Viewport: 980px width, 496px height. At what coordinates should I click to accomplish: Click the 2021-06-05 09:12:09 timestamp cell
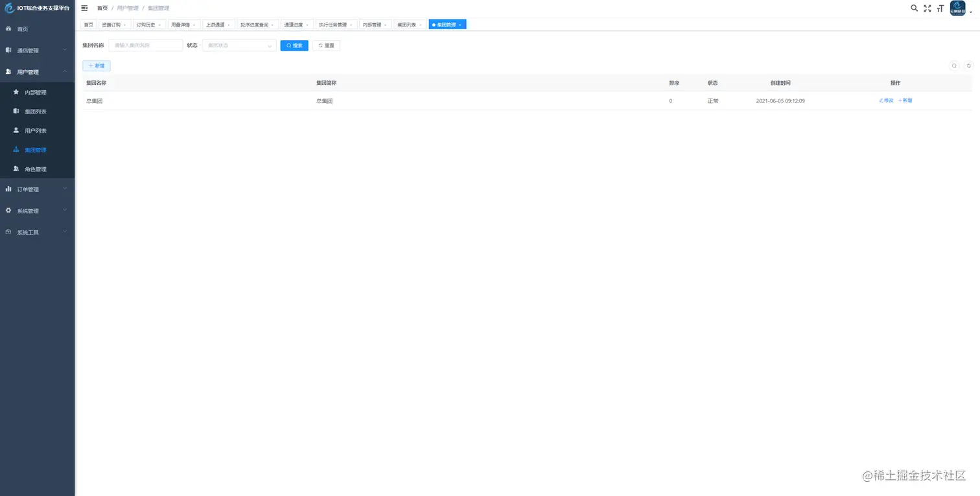780,101
